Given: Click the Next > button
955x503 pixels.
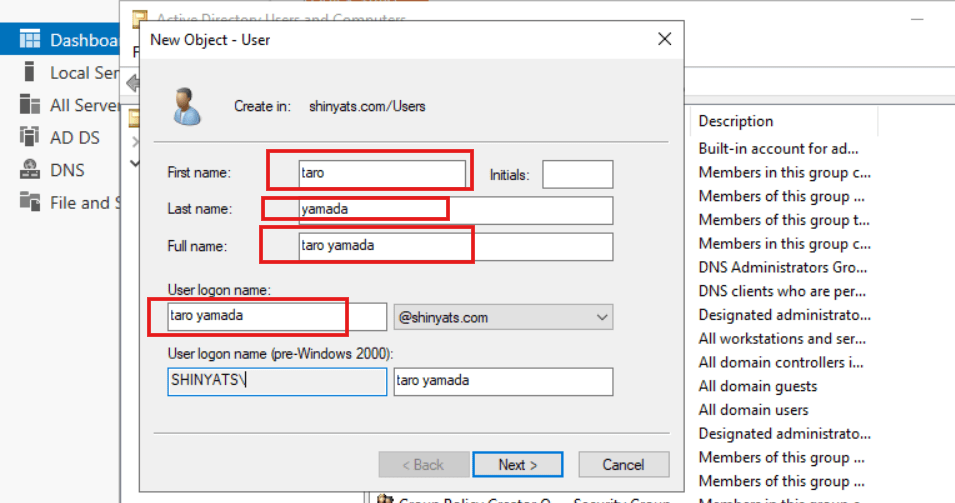Looking at the screenshot, I should (x=518, y=465).
